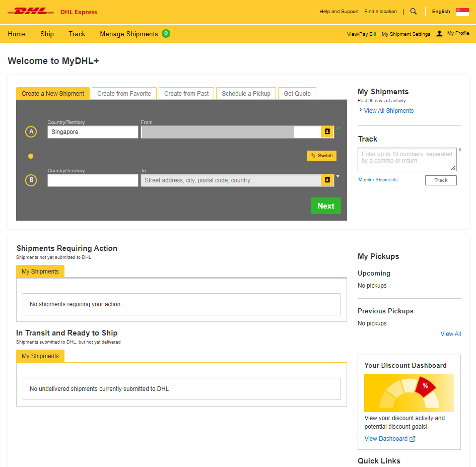The image size is (476, 467).
Task: Click the 'Welcome to MyDHL+' heading
Action: tap(53, 61)
